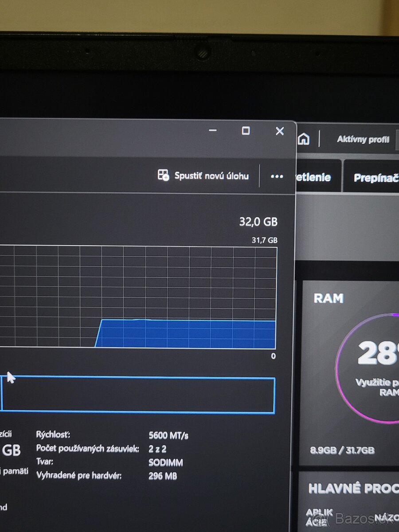Click the new task plus icon beside Spustiť
The image size is (399, 532).
[x=164, y=176]
